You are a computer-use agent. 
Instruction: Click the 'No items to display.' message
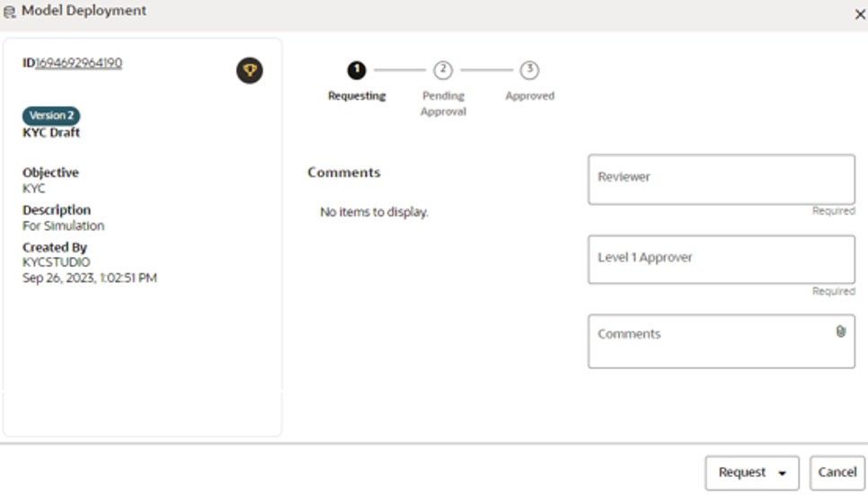374,212
